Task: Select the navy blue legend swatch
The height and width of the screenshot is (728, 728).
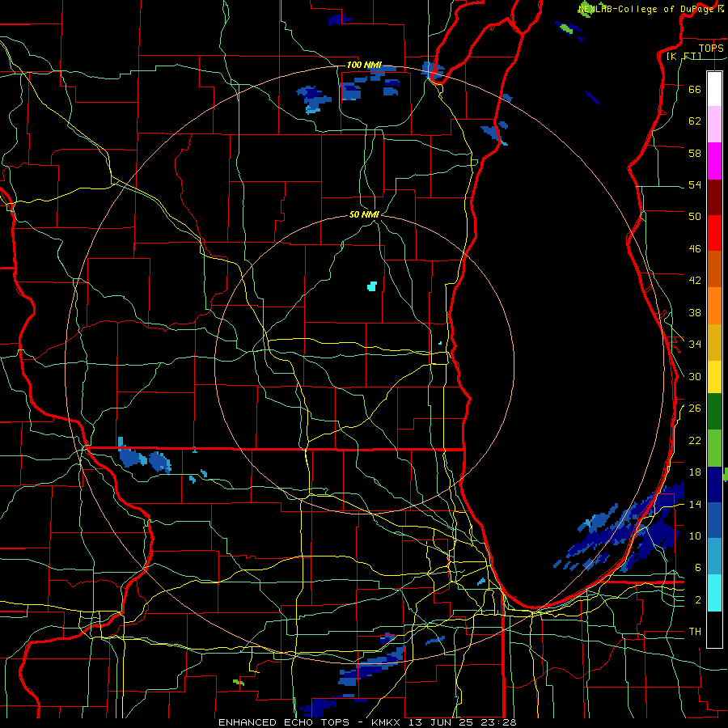Action: point(714,485)
